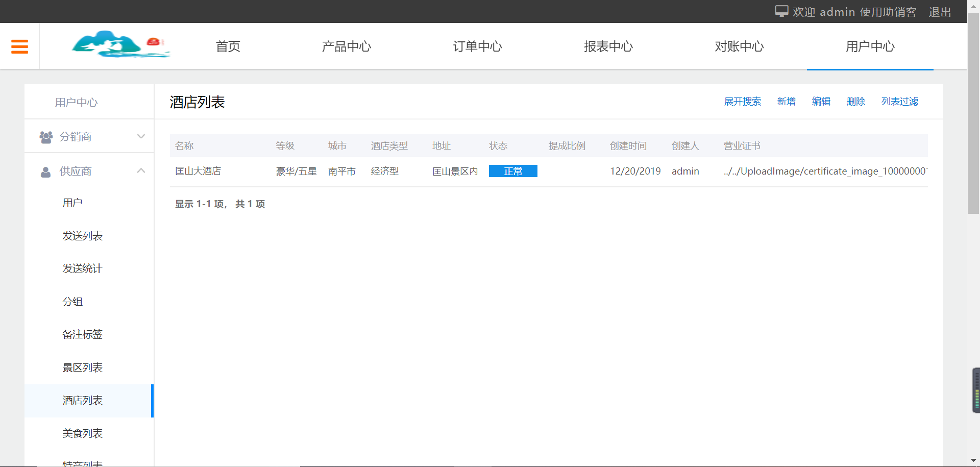Open the red seal icon on the logo
The image size is (980, 467).
pos(154,42)
